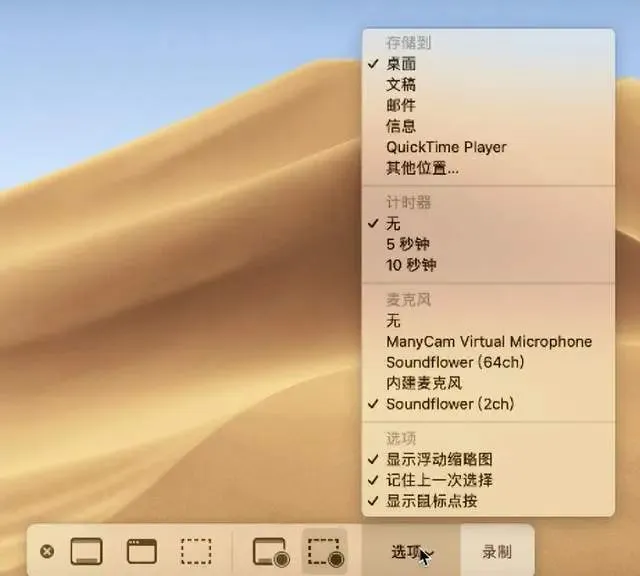Choose 邮件 as save destination
This screenshot has width=640, height=576.
pyautogui.click(x=488, y=105)
